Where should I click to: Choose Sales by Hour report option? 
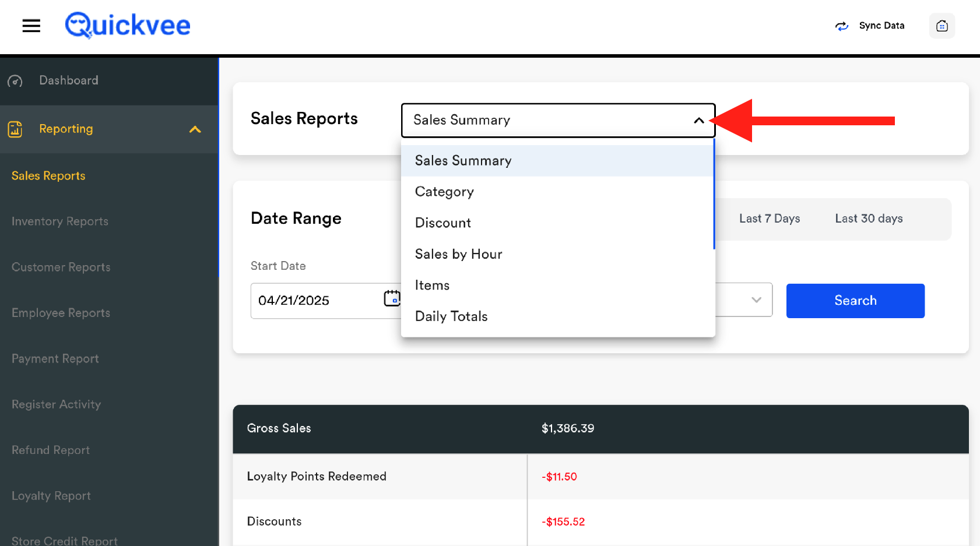[x=458, y=254]
